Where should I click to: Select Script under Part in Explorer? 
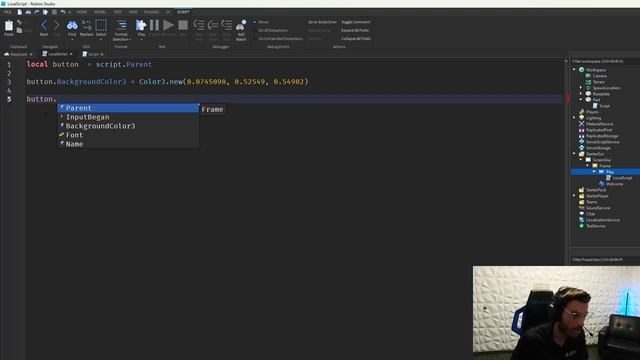(604, 106)
